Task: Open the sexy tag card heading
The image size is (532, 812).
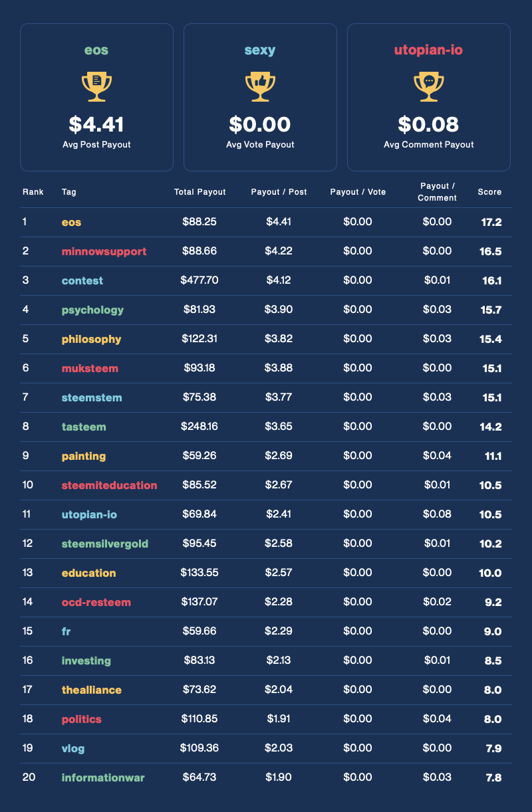Action: 260,50
